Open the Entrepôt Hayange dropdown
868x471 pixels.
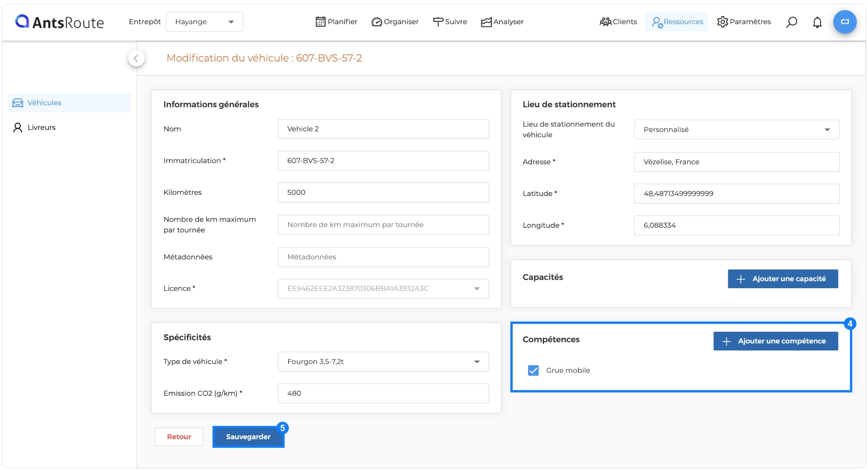click(204, 22)
